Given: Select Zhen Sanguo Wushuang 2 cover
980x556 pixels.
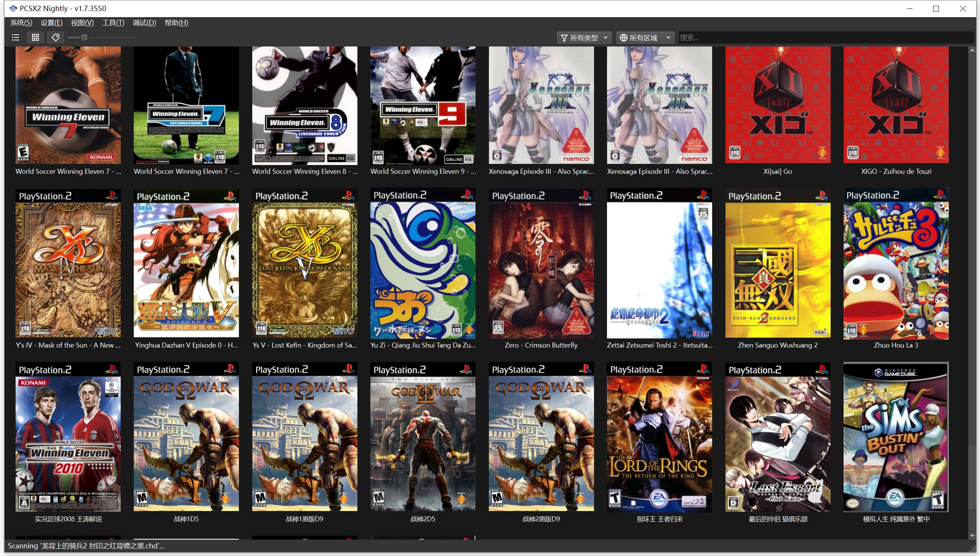Looking at the screenshot, I should [x=778, y=263].
